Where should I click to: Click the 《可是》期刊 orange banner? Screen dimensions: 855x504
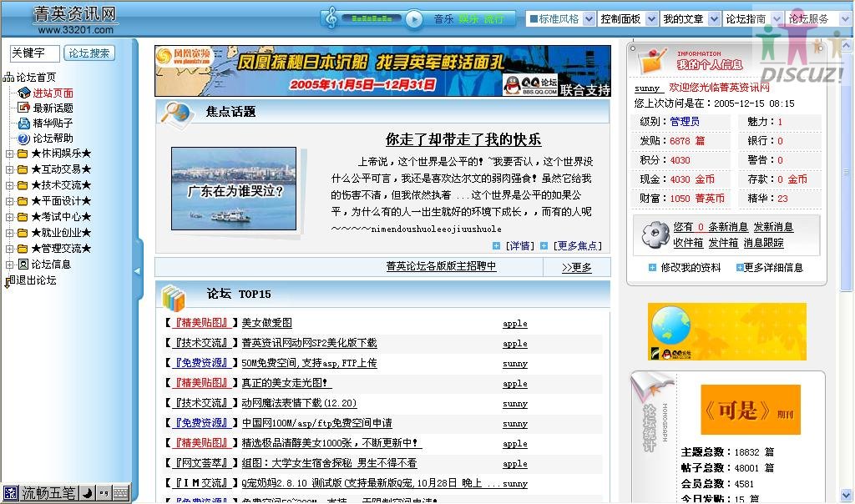pos(751,410)
